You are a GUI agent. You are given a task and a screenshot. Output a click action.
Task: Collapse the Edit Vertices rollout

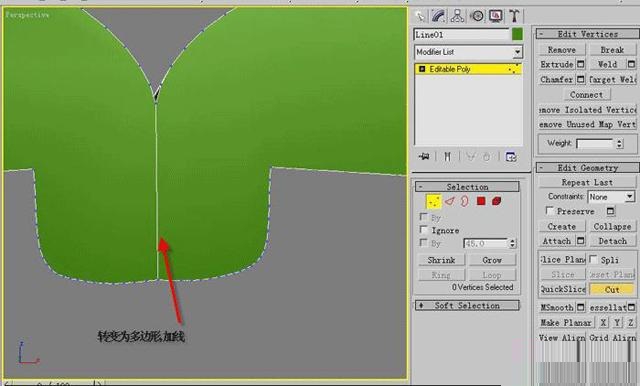[x=588, y=34]
